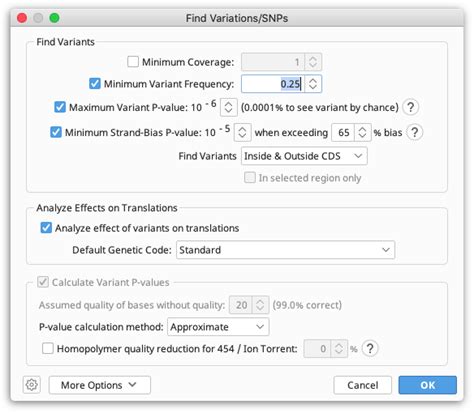474x413 pixels.
Task: Click the OK button
Action: tap(427, 385)
